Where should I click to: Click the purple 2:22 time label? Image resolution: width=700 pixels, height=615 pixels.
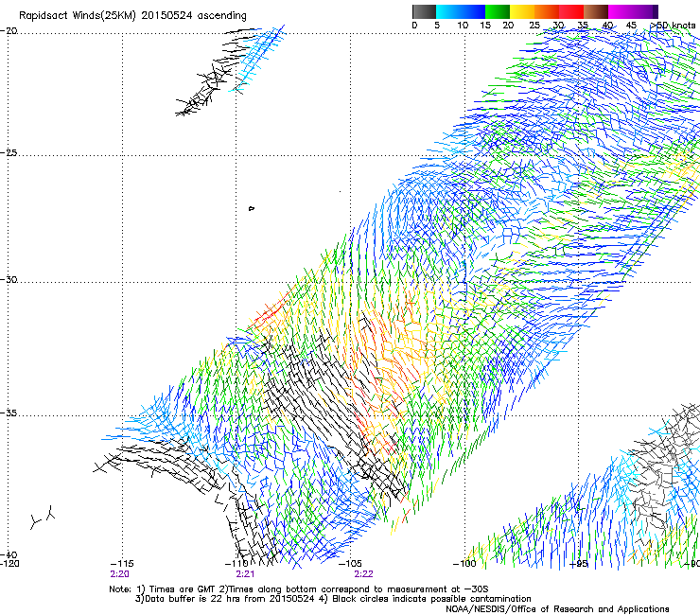363,574
